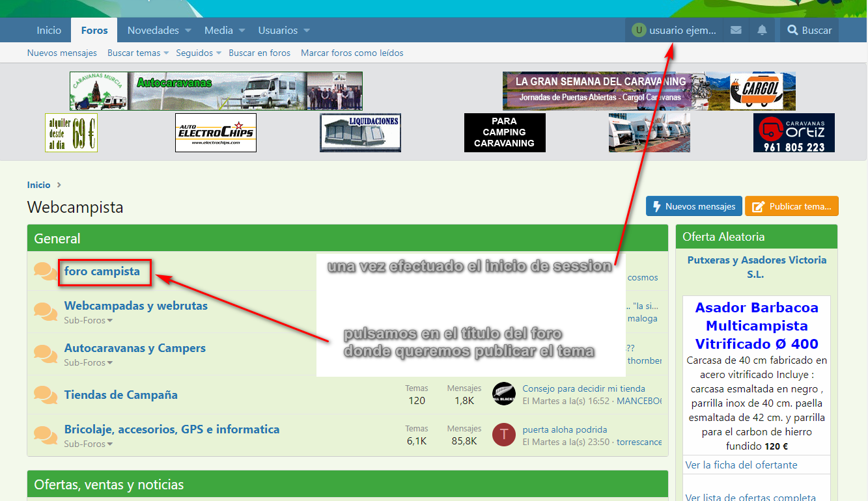Expand Sub-Foros under Webcampadas y webrutas
This screenshot has height=501, width=868.
[88, 320]
